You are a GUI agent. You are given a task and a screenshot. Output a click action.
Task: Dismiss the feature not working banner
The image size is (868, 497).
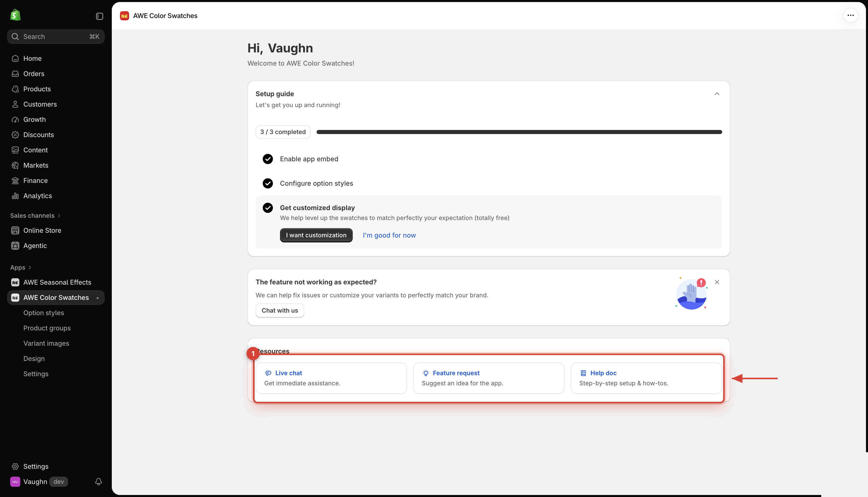[717, 282]
